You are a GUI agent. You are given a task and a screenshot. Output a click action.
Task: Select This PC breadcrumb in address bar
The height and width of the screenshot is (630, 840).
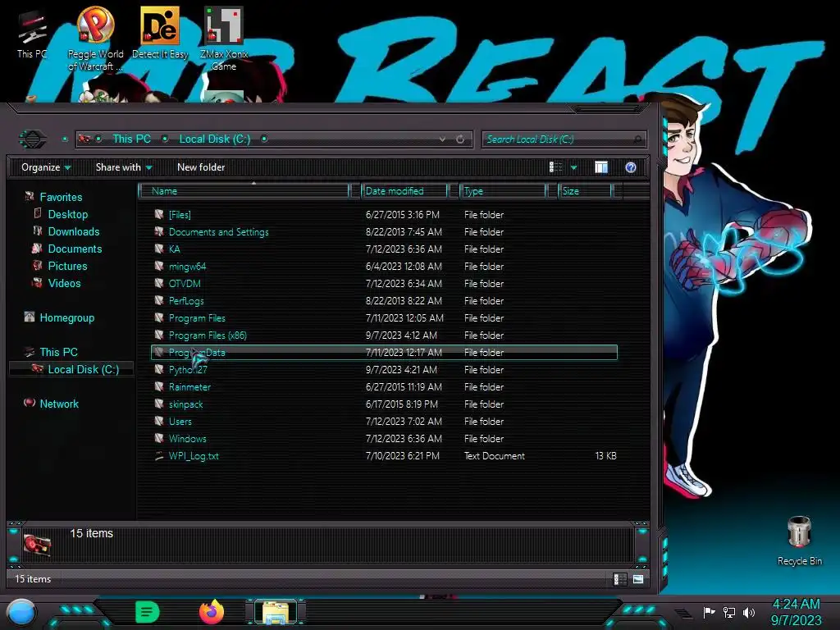(x=131, y=139)
